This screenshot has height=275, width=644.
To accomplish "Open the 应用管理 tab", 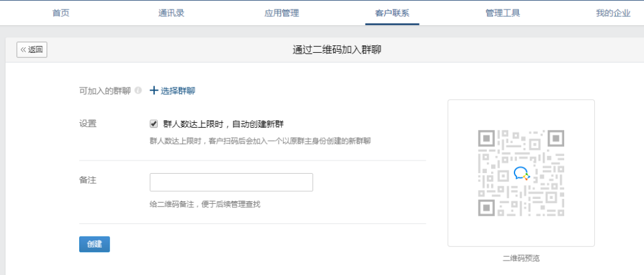I will coord(282,13).
